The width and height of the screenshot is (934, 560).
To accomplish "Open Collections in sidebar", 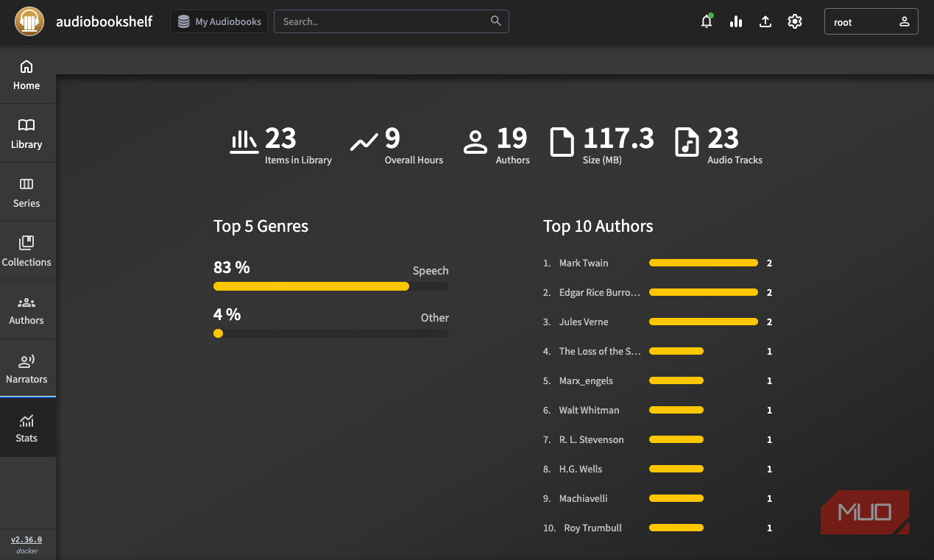I will click(x=27, y=251).
